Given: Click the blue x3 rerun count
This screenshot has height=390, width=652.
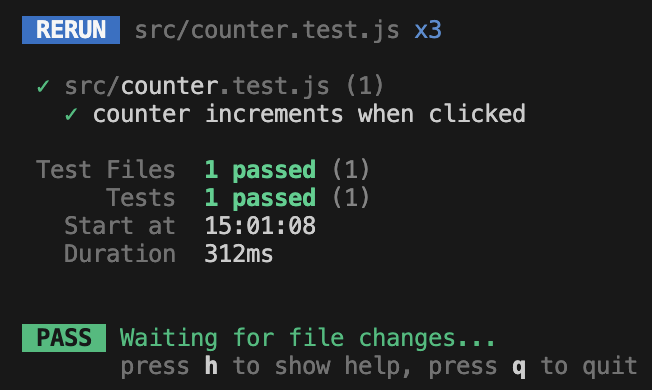Looking at the screenshot, I should click(428, 30).
